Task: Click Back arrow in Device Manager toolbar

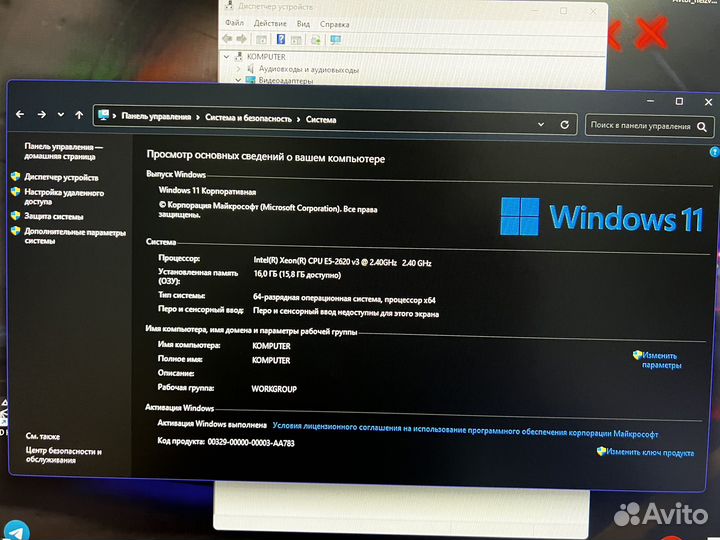Action: tap(227, 39)
